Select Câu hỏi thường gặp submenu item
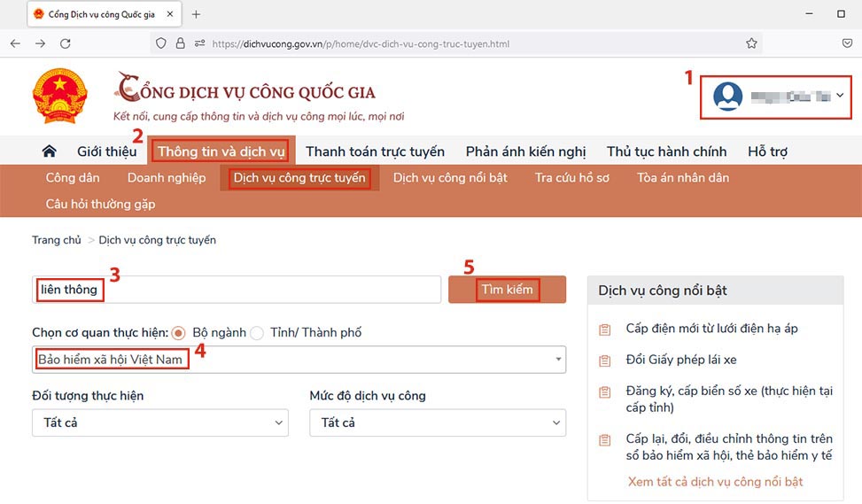 click(101, 204)
